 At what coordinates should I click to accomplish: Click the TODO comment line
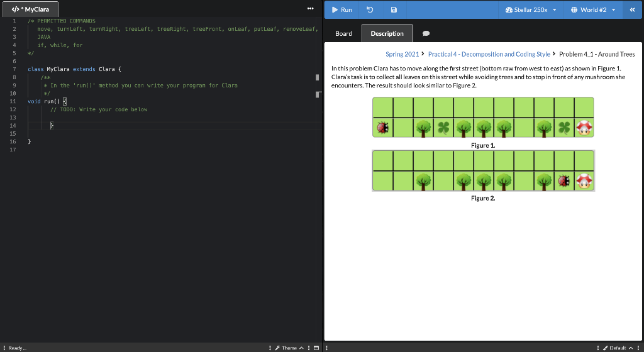coord(99,109)
